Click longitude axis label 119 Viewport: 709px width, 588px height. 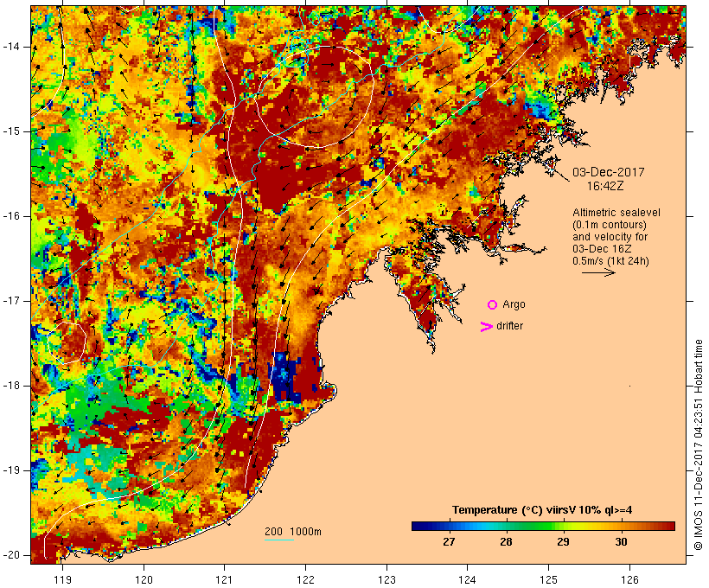(x=62, y=580)
